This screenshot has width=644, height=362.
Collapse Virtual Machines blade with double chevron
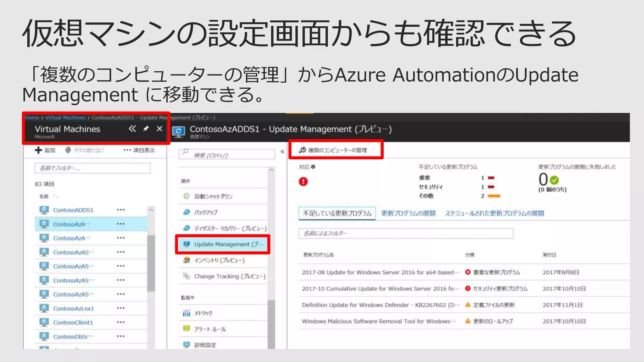[x=132, y=129]
